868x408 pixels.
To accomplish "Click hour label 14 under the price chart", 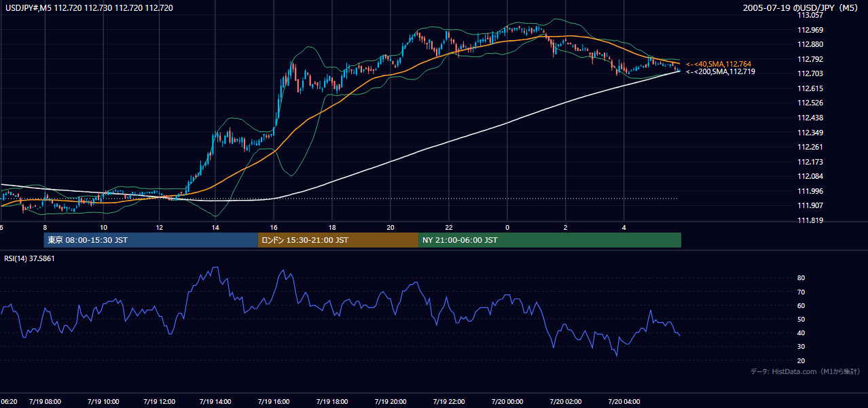I will pyautogui.click(x=215, y=227).
